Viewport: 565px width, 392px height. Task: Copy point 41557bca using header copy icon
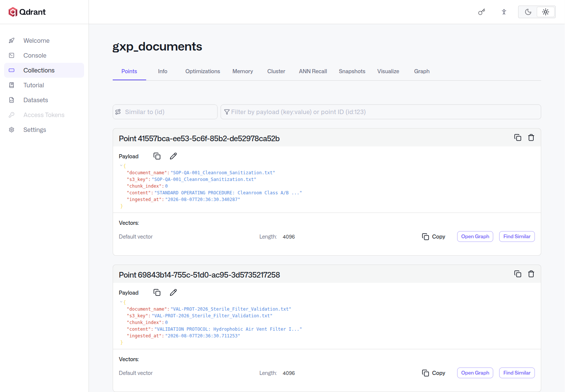tap(518, 137)
